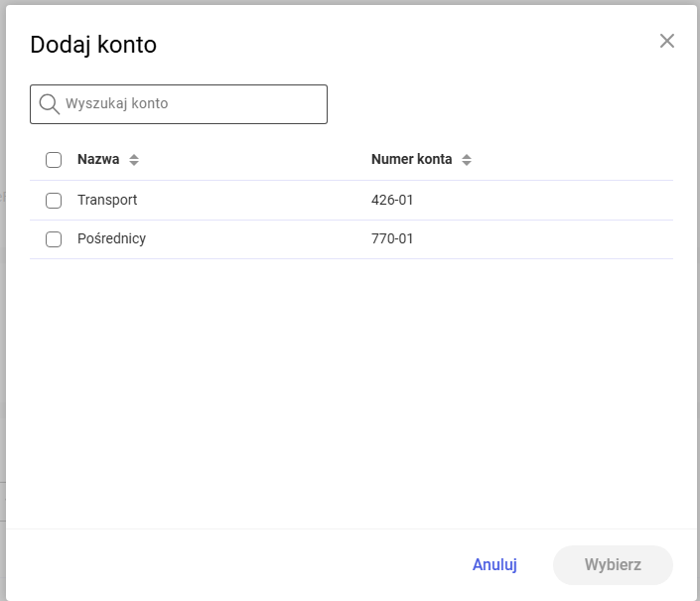700x601 pixels.
Task: Click account number 770-01
Action: [392, 238]
